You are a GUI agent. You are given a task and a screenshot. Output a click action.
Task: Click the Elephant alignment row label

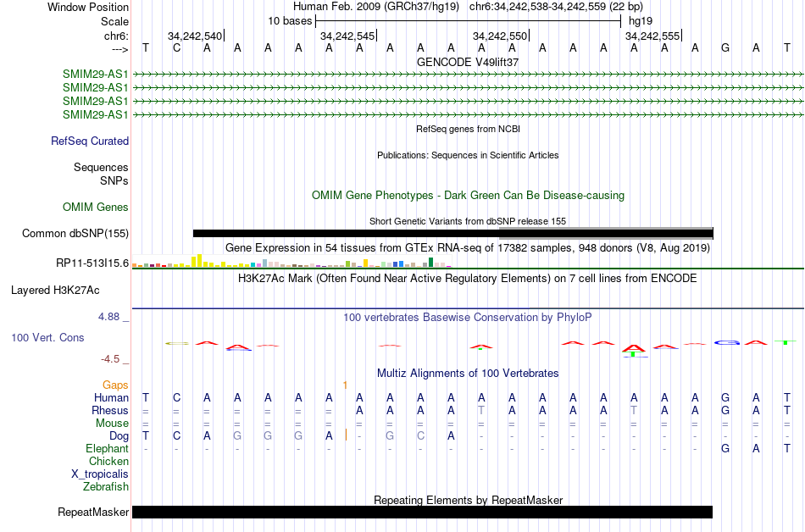click(x=108, y=448)
